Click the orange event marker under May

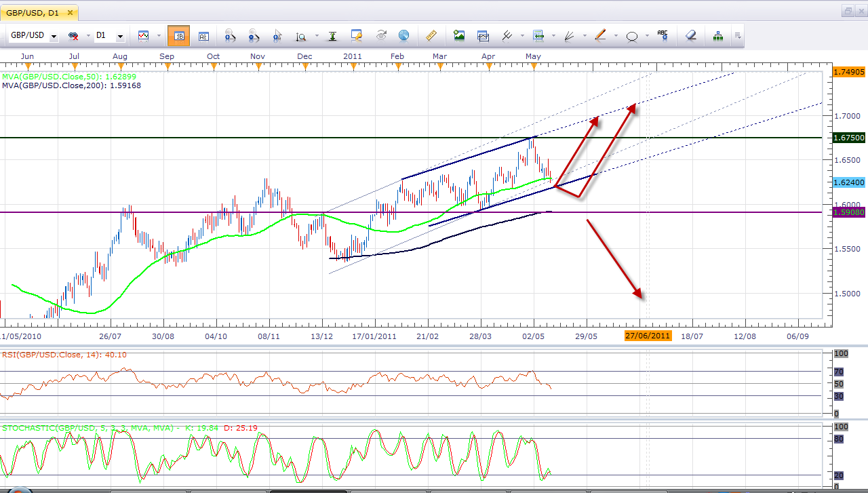pyautogui.click(x=534, y=66)
